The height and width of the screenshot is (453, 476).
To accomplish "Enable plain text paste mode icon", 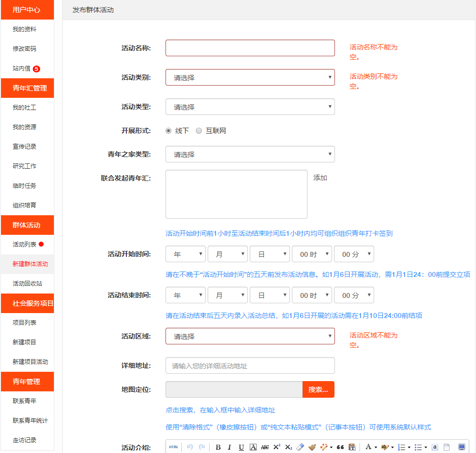I will click(352, 447).
